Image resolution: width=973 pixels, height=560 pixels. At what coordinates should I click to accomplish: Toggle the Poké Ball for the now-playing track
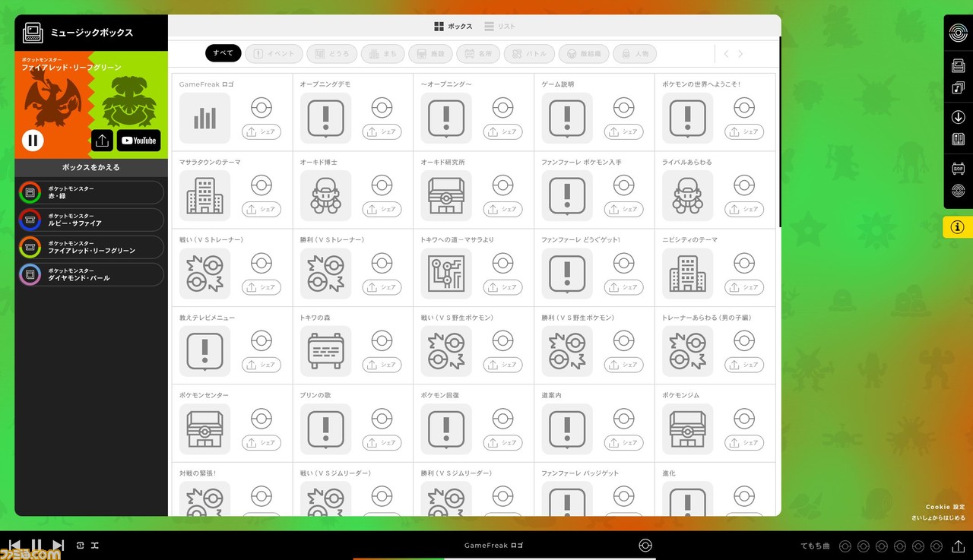point(645,546)
